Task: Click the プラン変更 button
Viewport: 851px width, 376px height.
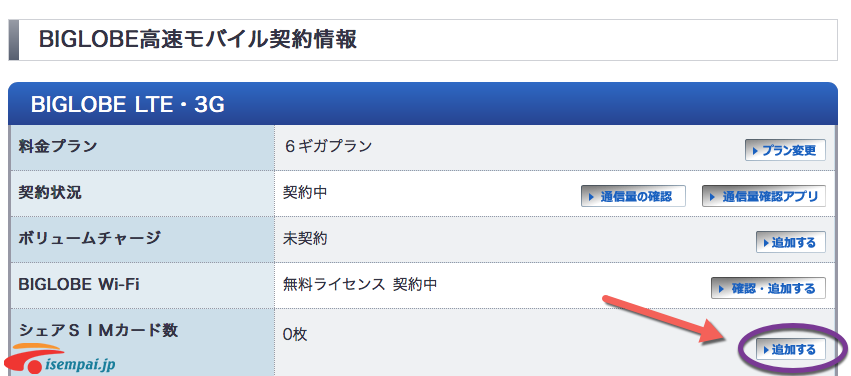Action: coord(785,150)
